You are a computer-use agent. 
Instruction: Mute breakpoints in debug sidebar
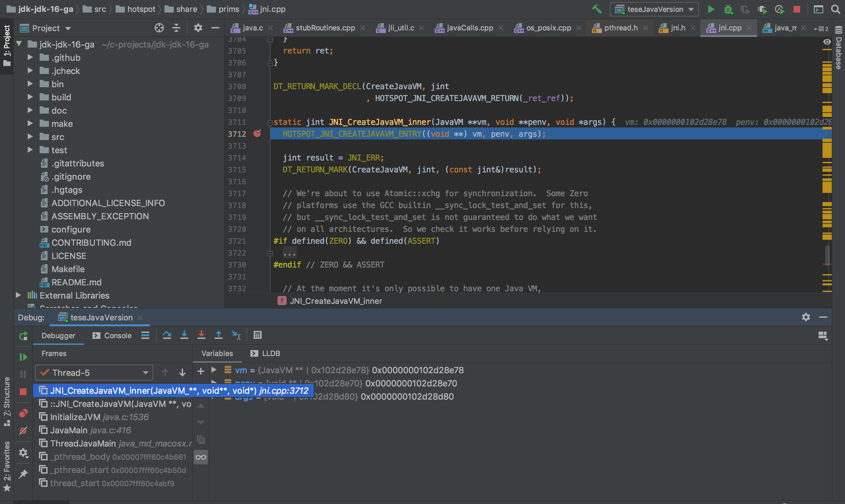click(23, 431)
